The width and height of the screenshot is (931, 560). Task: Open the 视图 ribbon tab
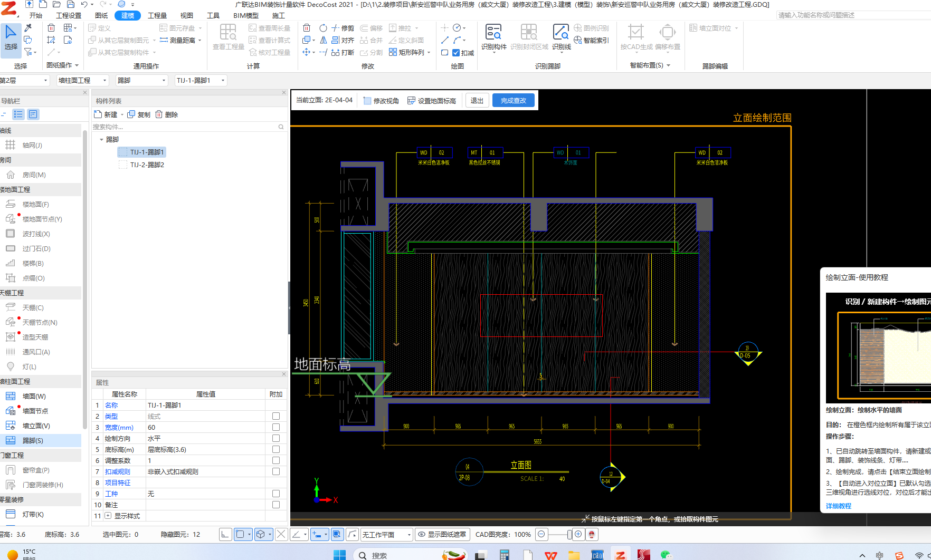[187, 15]
